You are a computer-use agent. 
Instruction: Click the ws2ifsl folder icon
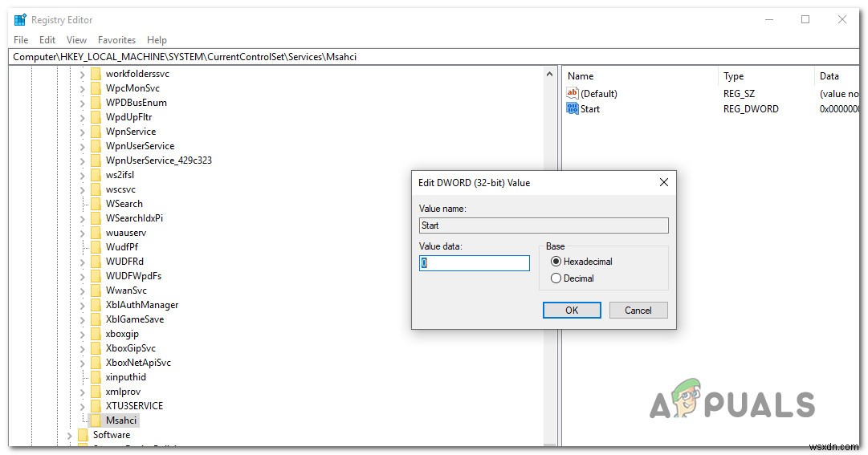(96, 174)
